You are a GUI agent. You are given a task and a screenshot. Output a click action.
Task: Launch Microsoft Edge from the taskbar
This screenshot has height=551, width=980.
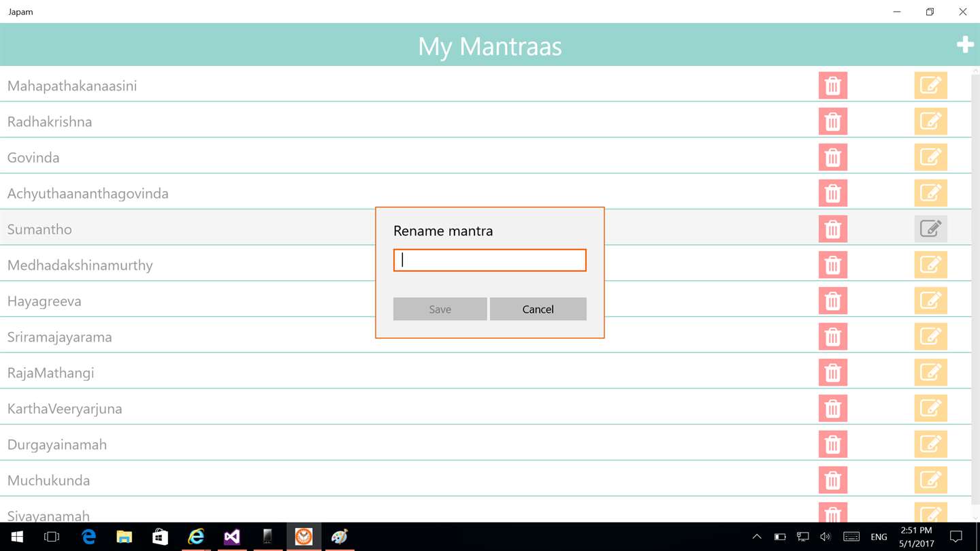pyautogui.click(x=88, y=537)
